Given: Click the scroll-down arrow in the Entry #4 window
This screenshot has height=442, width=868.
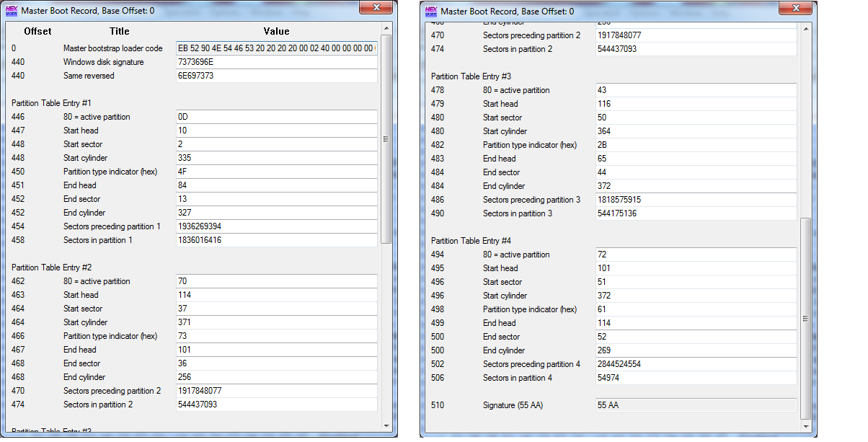Looking at the screenshot, I should point(805,425).
